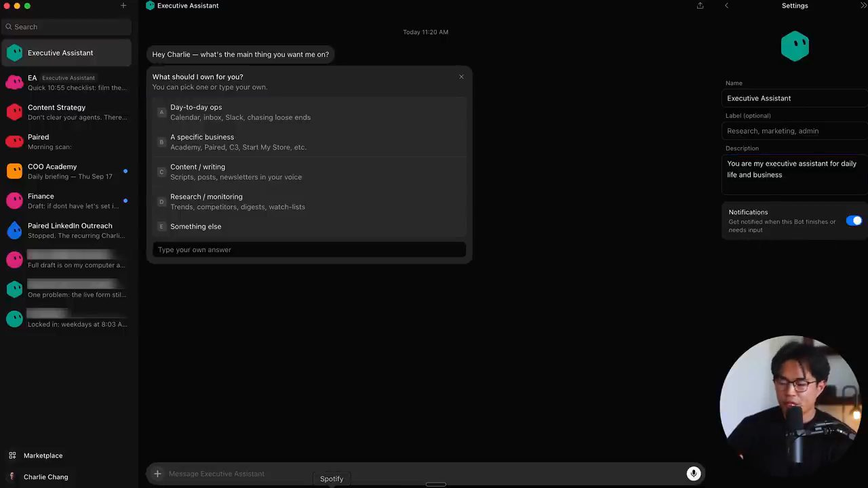This screenshot has height=488, width=868.
Task: Click the share icon in the chat header
Action: tap(700, 5)
